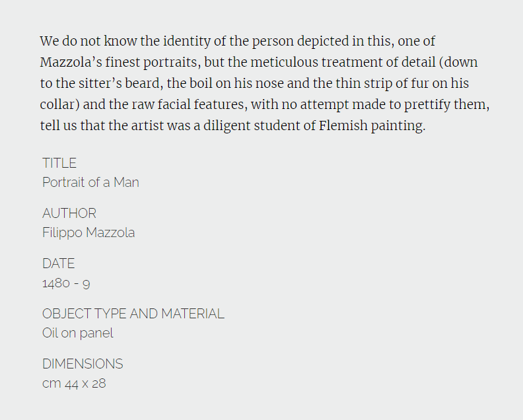
Task: Select the date value 1480 - 9
Action: point(66,283)
